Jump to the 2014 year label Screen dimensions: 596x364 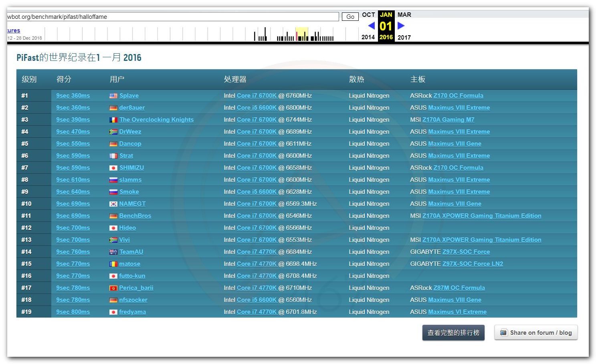[368, 37]
